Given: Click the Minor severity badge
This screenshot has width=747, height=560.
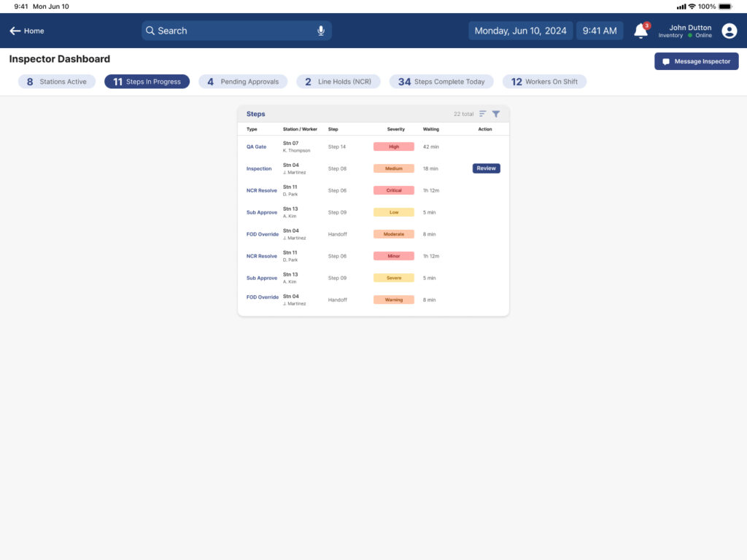Looking at the screenshot, I should point(393,256).
